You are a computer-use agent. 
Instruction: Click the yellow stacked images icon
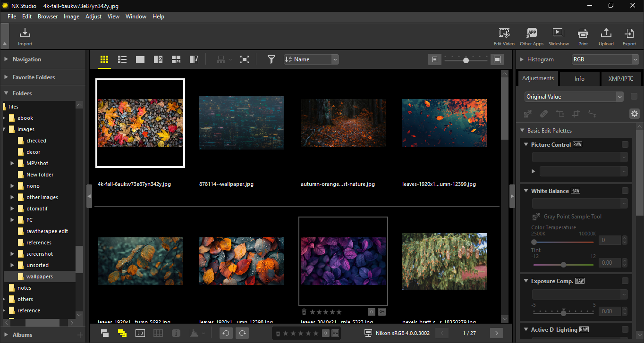122,333
